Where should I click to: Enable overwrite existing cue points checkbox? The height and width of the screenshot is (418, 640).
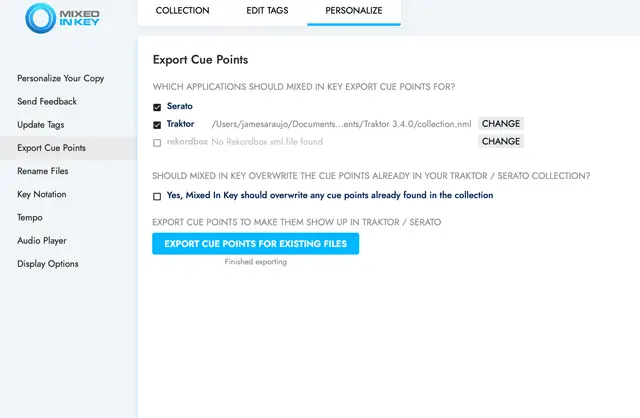(157, 196)
